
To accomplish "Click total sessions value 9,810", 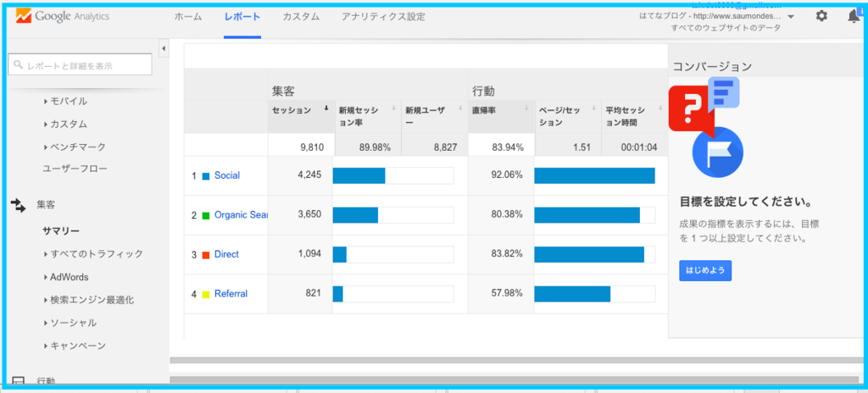I will (310, 147).
